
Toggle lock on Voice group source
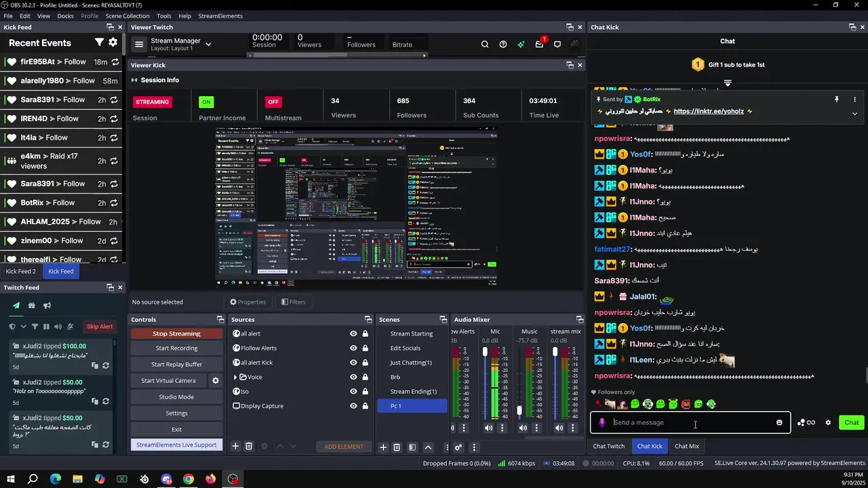point(366,377)
